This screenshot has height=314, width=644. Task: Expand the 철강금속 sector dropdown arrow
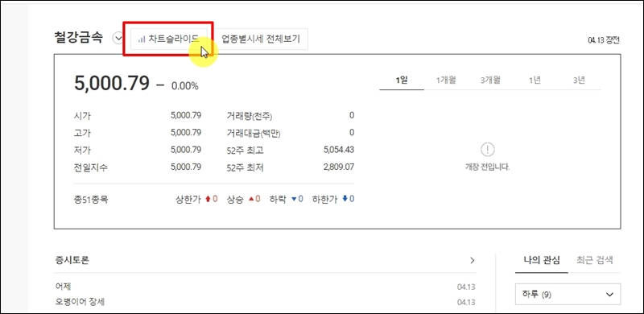click(118, 39)
